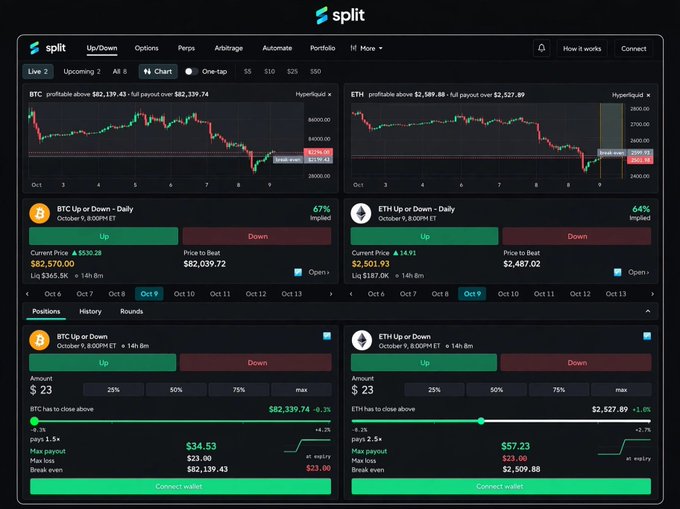Screen dimensions: 680x509
Task: Select Oct 10 in BTC date strip
Action: 184,294
